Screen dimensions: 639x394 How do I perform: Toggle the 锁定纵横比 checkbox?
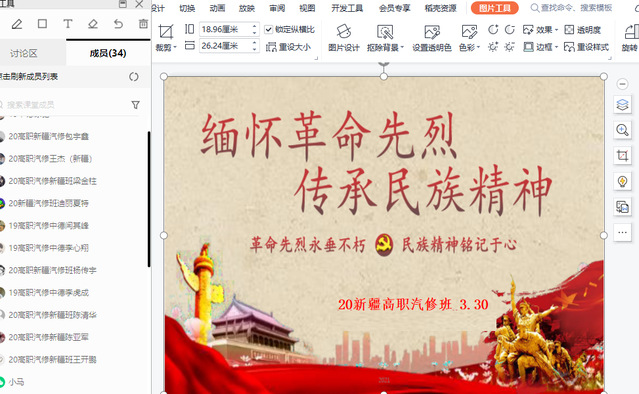(268, 29)
